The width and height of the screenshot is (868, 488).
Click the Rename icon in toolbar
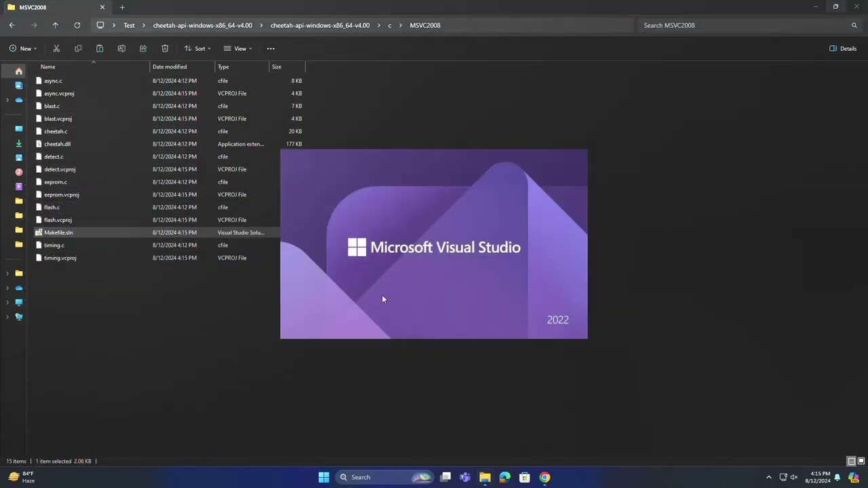point(121,49)
